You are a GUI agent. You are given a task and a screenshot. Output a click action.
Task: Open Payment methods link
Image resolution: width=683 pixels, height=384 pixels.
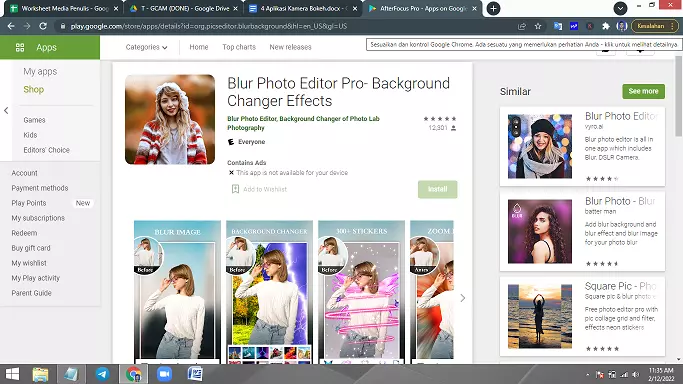(x=40, y=188)
